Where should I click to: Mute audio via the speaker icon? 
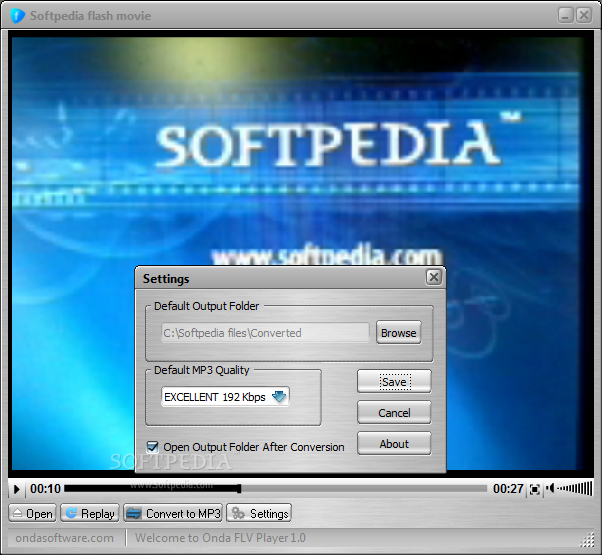pyautogui.click(x=550, y=488)
